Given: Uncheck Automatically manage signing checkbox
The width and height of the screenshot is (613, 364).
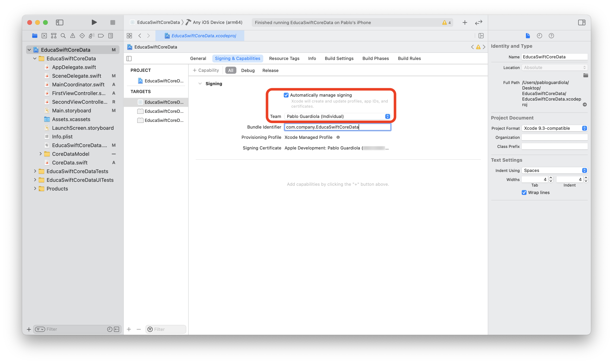Looking at the screenshot, I should tap(286, 95).
